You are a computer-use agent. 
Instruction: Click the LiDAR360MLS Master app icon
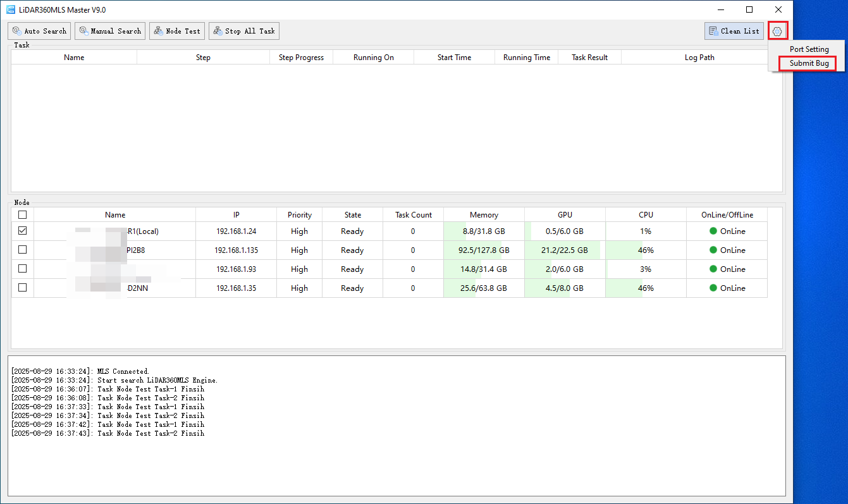pyautogui.click(x=11, y=9)
